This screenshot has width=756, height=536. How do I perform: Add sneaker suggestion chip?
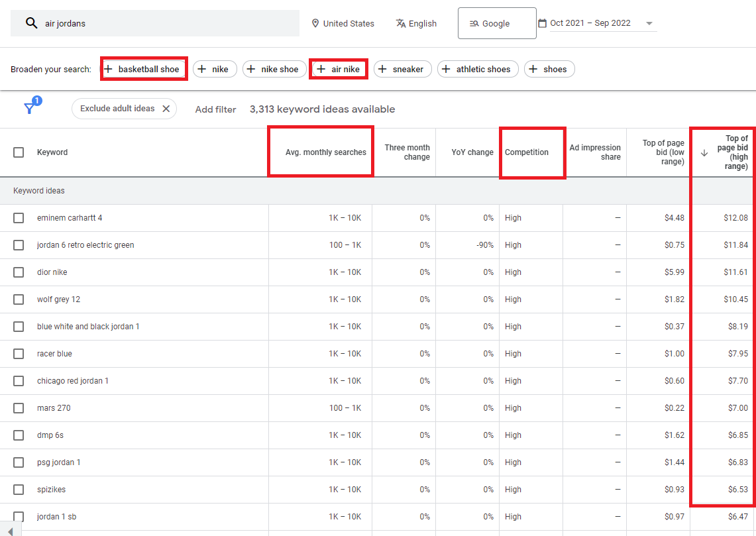point(402,69)
